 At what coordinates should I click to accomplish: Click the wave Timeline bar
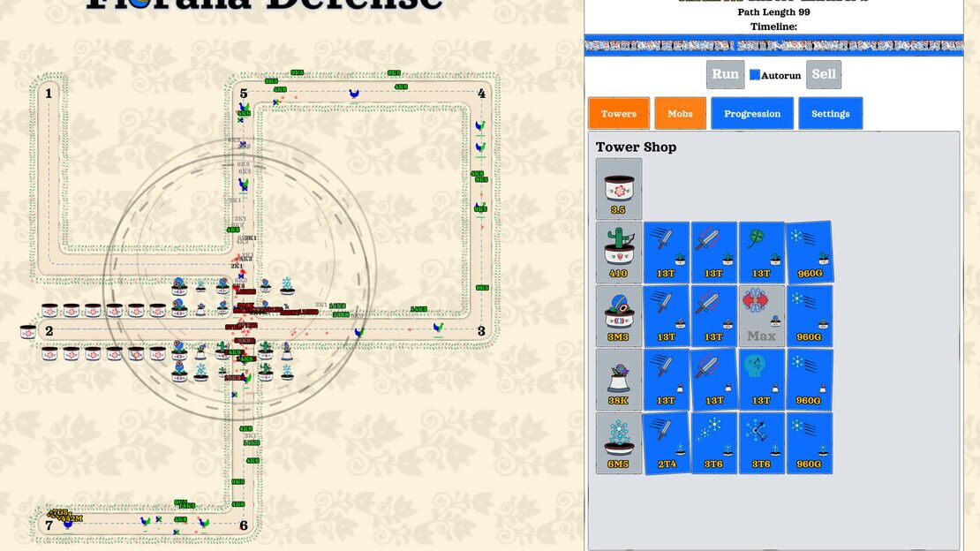(x=773, y=45)
